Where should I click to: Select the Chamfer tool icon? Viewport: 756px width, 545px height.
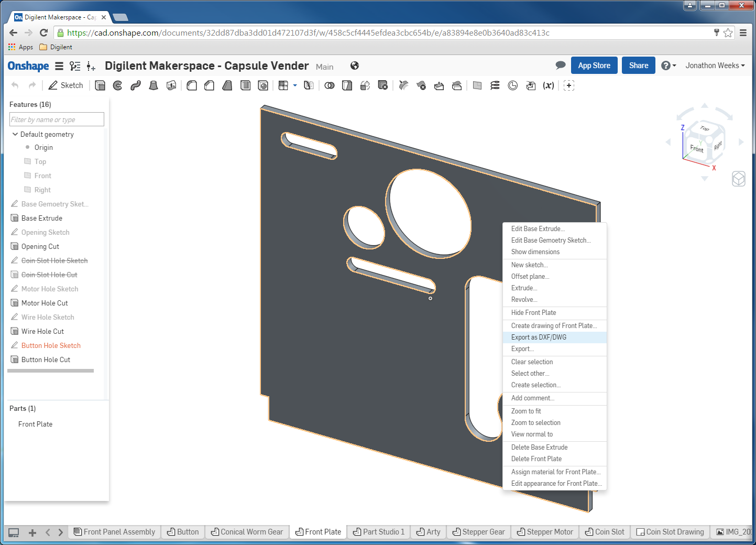[x=210, y=85]
